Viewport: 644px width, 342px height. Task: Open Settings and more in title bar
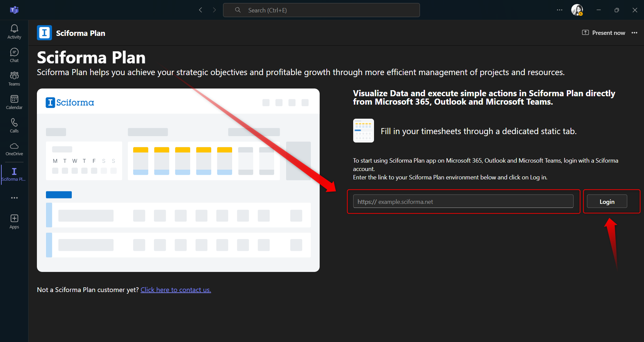(x=559, y=10)
